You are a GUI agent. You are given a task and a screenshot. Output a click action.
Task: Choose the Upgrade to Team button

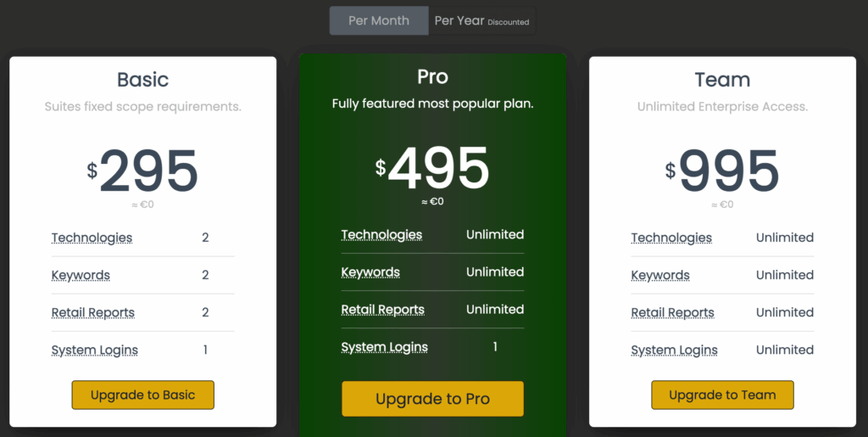click(x=722, y=395)
